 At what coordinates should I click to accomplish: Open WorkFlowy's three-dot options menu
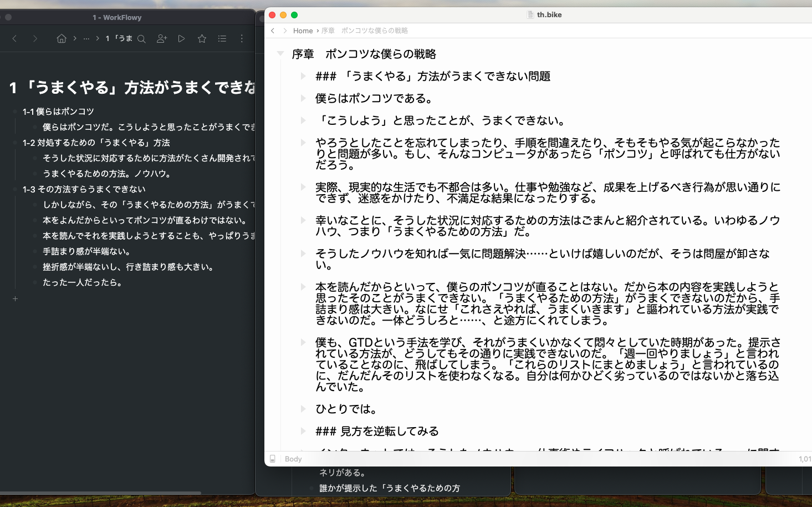pyautogui.click(x=241, y=39)
